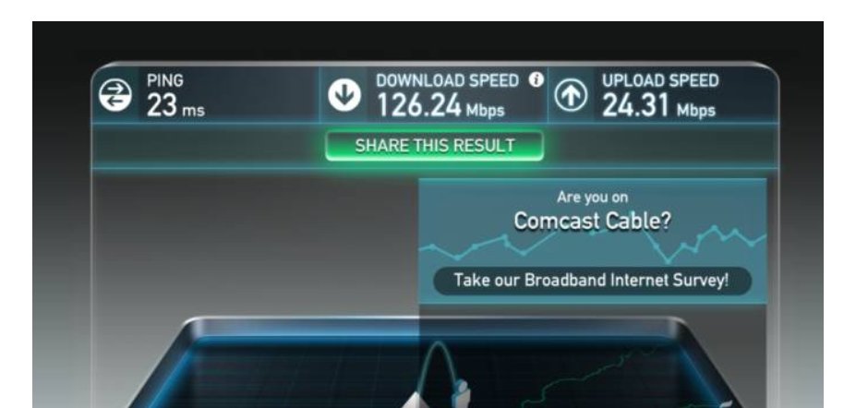The image size is (868, 408).
Task: Click the line chart in the survey banner
Action: (x=592, y=244)
